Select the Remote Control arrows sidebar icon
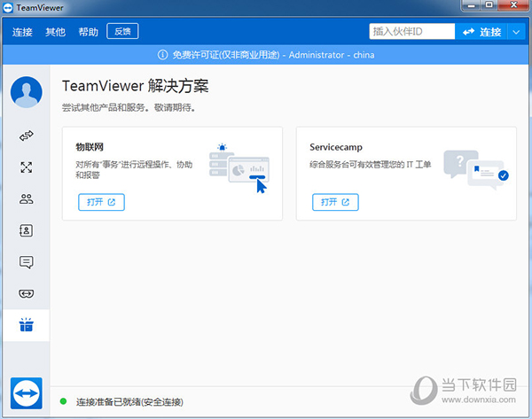 pyautogui.click(x=26, y=136)
